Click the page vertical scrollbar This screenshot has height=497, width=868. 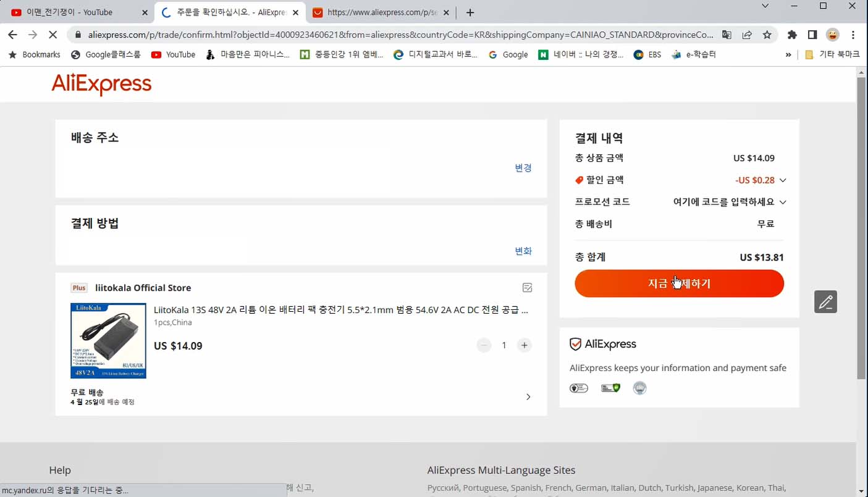861,228
